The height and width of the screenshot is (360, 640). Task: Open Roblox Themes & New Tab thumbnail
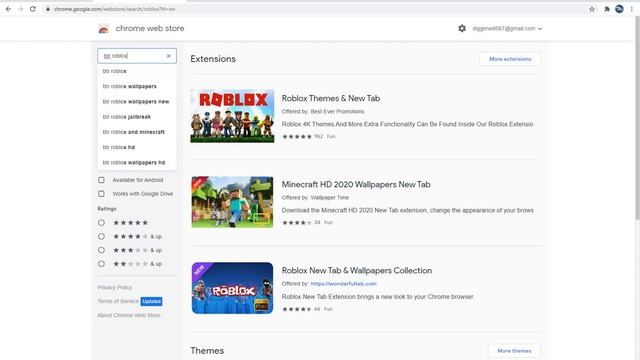[x=232, y=116]
